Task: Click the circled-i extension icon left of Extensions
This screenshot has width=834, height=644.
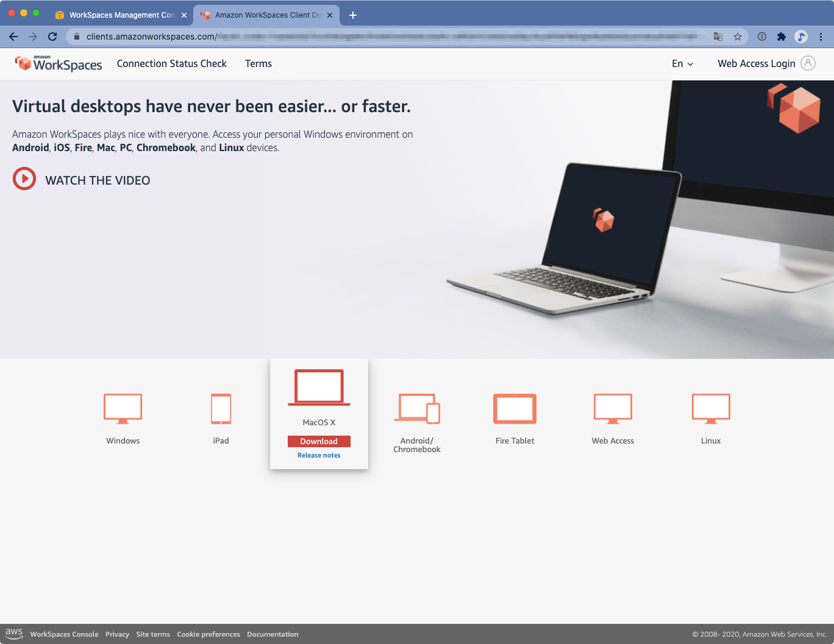Action: [x=762, y=37]
